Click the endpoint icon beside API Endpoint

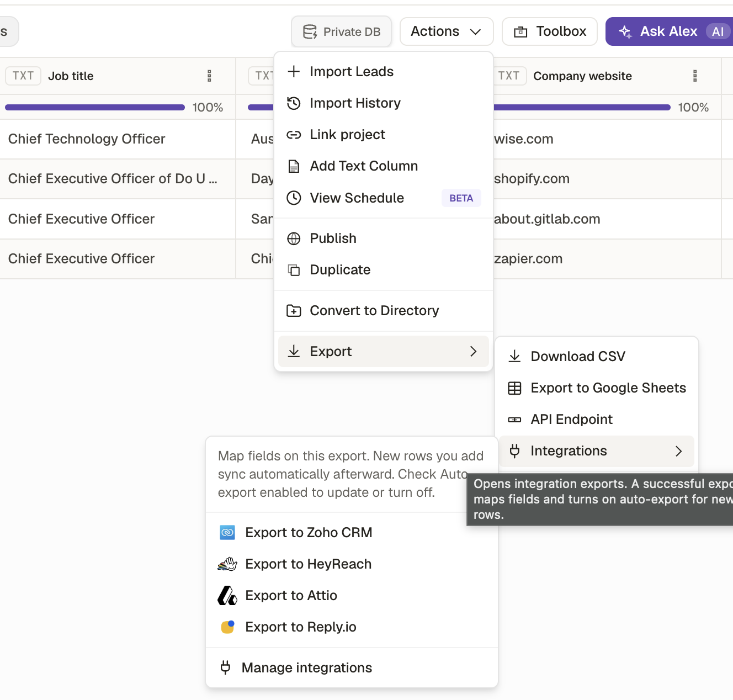[x=514, y=420]
